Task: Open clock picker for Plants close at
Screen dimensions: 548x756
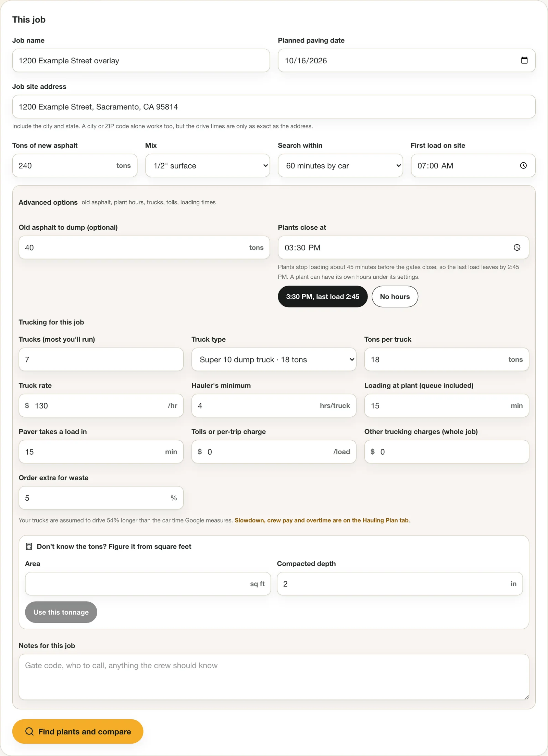Action: click(517, 247)
